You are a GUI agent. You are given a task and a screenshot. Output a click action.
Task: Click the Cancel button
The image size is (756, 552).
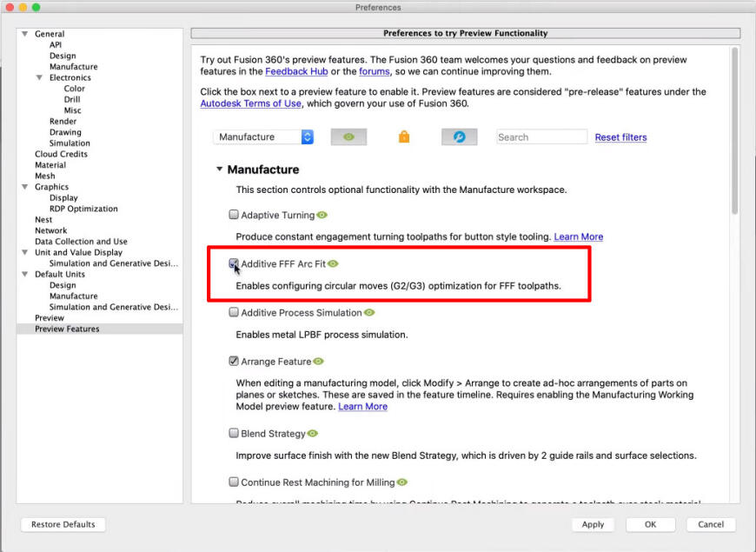tap(711, 524)
